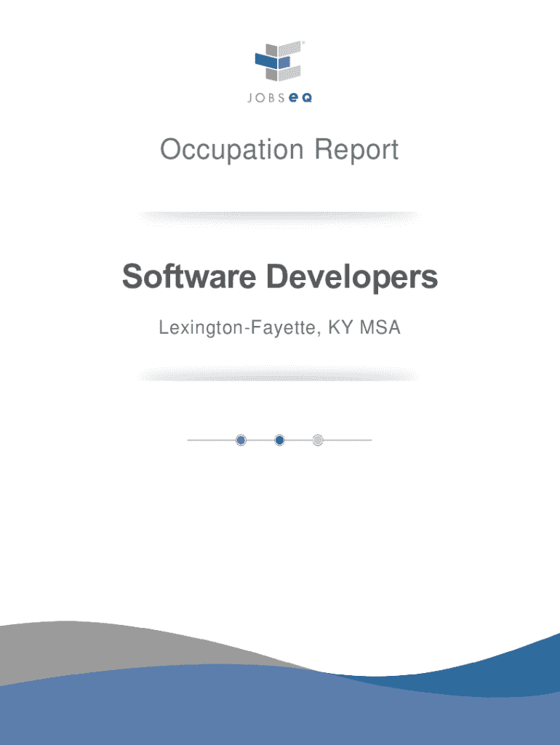Click the "Occupation Report" title
The image size is (560, 745).
pyautogui.click(x=279, y=150)
